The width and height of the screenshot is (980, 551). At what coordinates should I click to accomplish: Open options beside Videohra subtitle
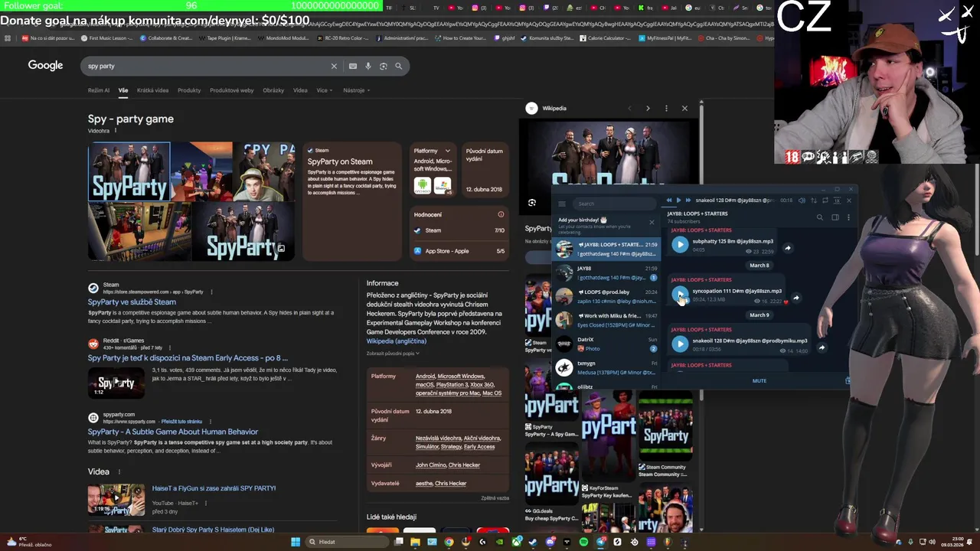click(x=116, y=131)
